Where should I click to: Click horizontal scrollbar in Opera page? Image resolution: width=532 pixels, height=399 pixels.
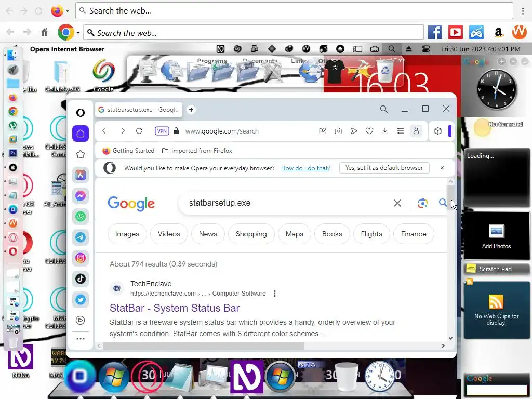[204, 345]
